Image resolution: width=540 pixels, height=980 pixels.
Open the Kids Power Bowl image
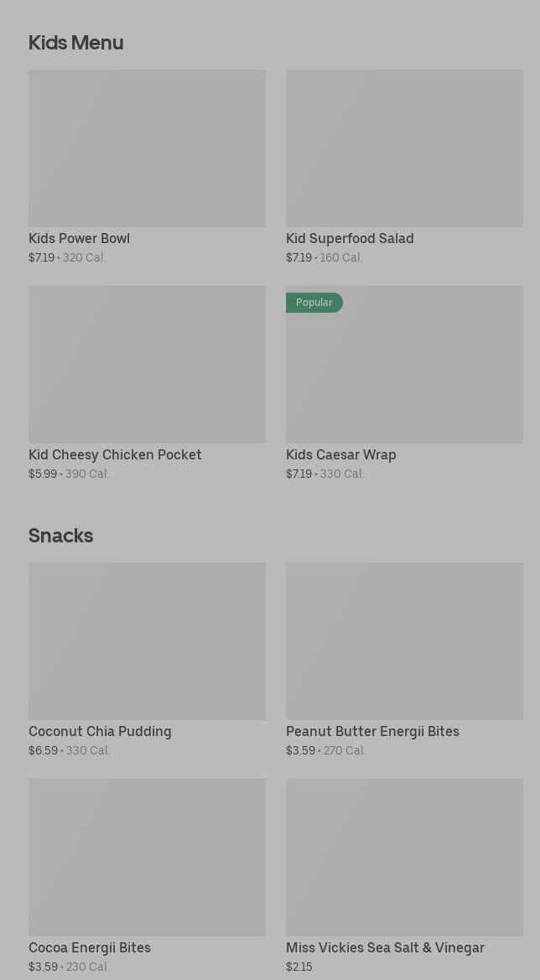click(147, 148)
